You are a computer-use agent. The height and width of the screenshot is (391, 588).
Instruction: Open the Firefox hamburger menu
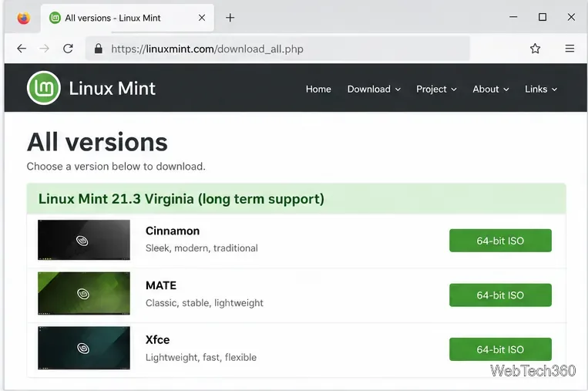(570, 49)
